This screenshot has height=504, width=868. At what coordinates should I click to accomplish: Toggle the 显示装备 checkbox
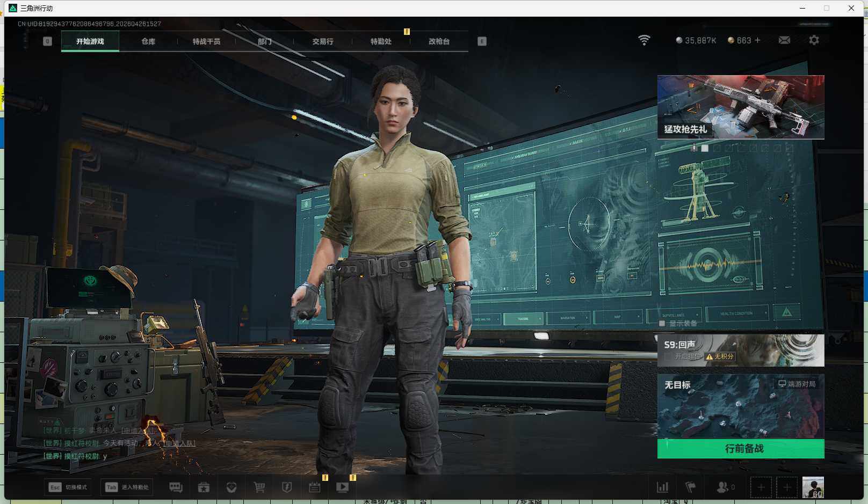(662, 324)
